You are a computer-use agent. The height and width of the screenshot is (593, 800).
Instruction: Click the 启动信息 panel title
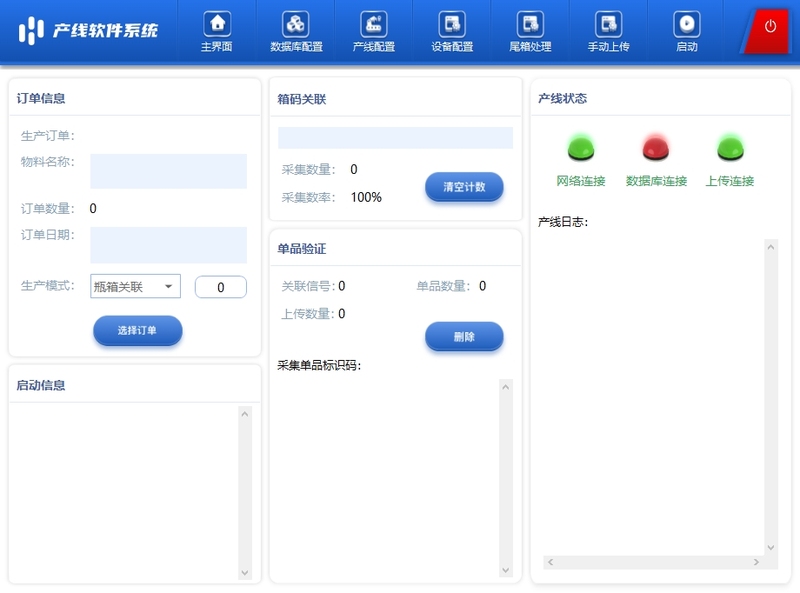41,385
